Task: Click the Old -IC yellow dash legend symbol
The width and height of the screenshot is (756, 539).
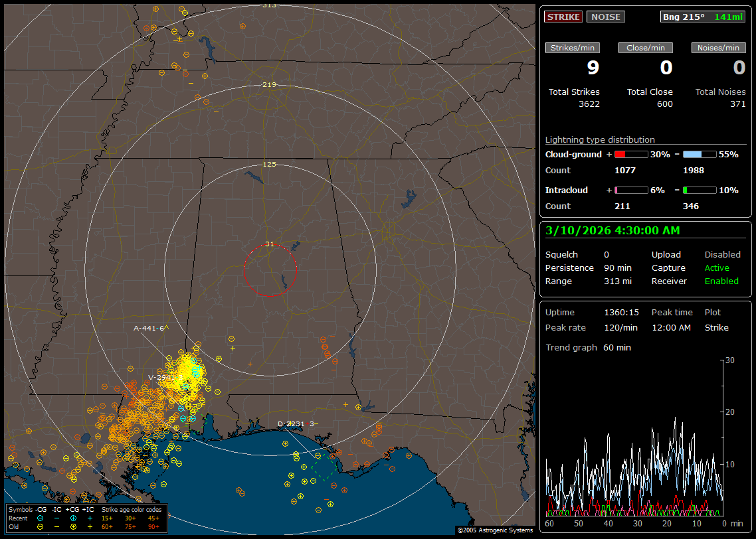Action: (57, 526)
